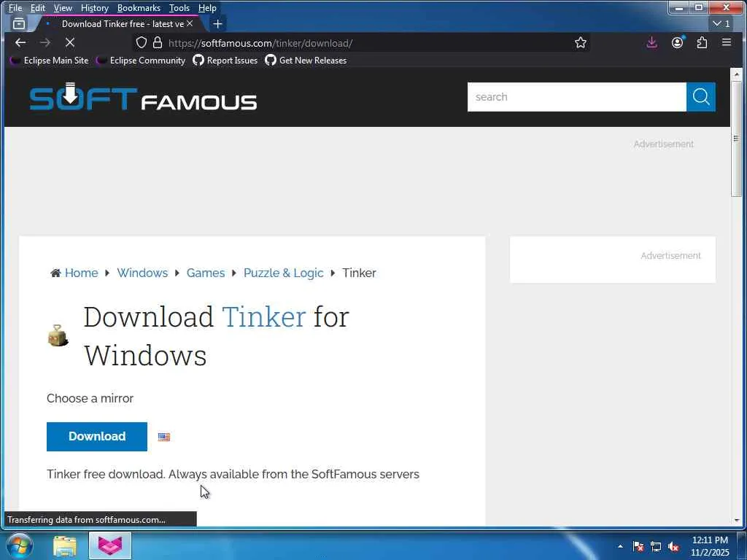Click the Puzzle & Logic breadcrumb
This screenshot has width=747, height=560.
click(284, 273)
